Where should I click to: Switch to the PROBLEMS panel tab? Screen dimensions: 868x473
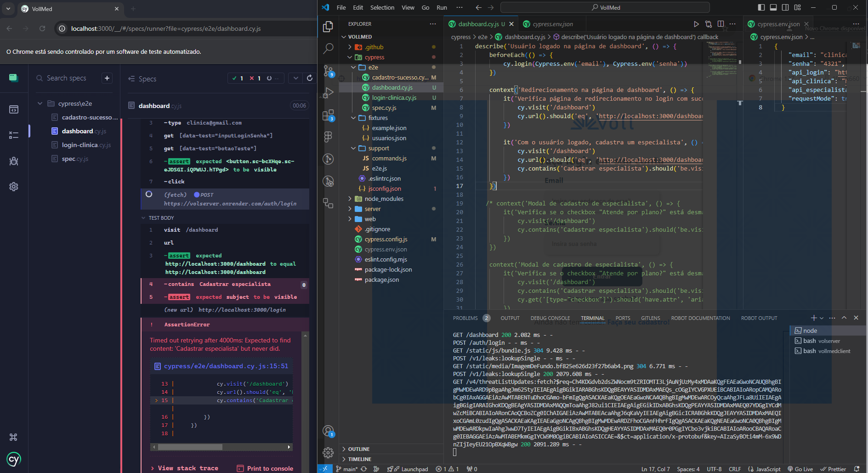[x=465, y=318]
